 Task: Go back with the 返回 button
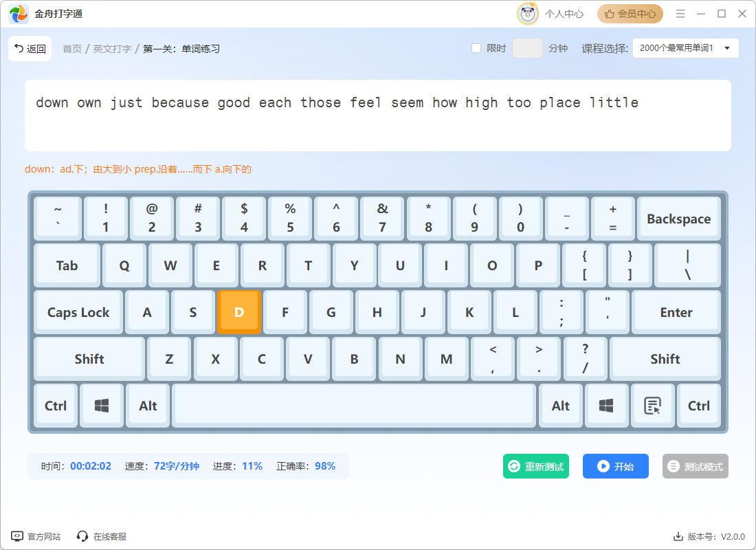coord(30,49)
